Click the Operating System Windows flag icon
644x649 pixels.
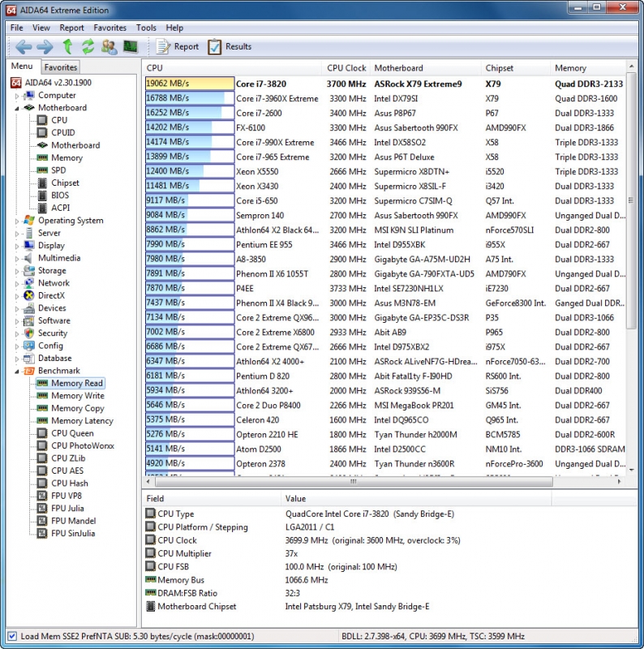[29, 220]
